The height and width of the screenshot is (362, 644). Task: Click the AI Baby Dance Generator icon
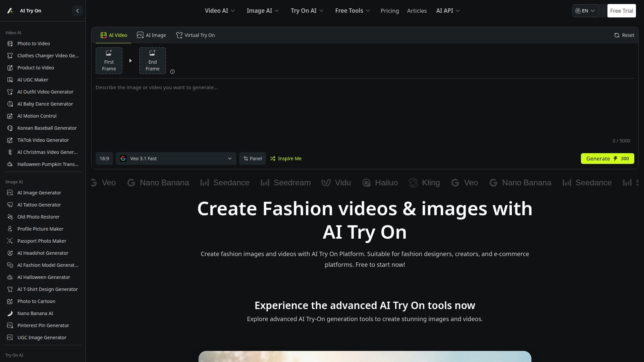coord(10,104)
